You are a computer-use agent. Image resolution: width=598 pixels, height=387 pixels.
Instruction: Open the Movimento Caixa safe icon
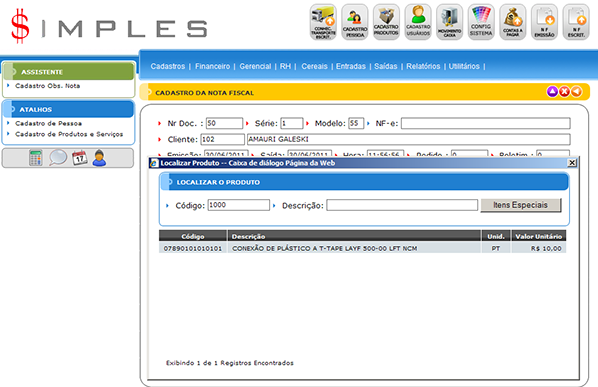tap(450, 22)
